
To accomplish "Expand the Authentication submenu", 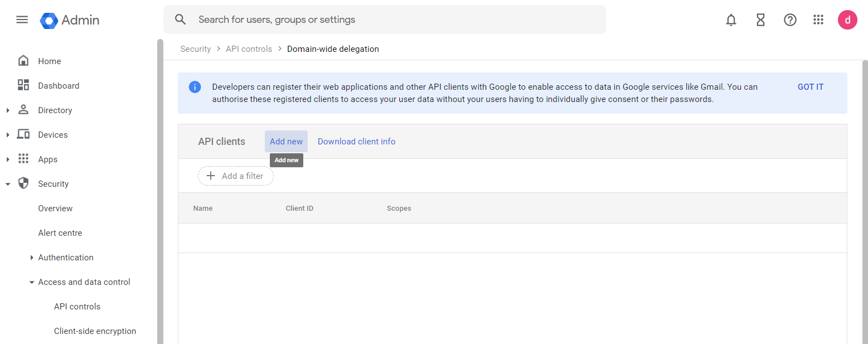I will pyautogui.click(x=32, y=258).
